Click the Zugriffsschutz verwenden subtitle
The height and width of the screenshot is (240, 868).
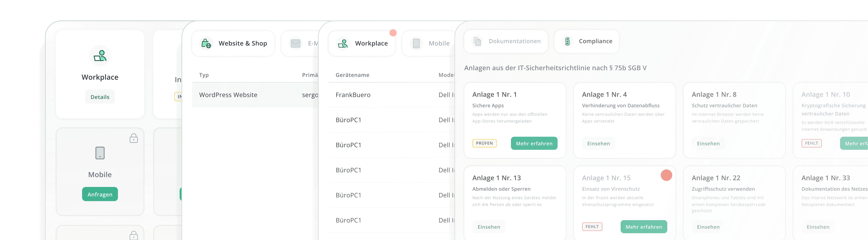(x=723, y=189)
